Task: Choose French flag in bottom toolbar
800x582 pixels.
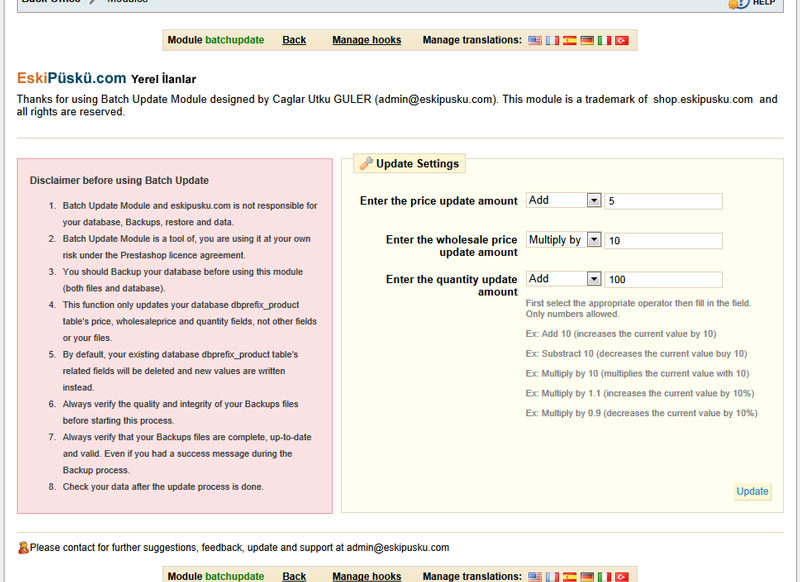Action: (552, 577)
